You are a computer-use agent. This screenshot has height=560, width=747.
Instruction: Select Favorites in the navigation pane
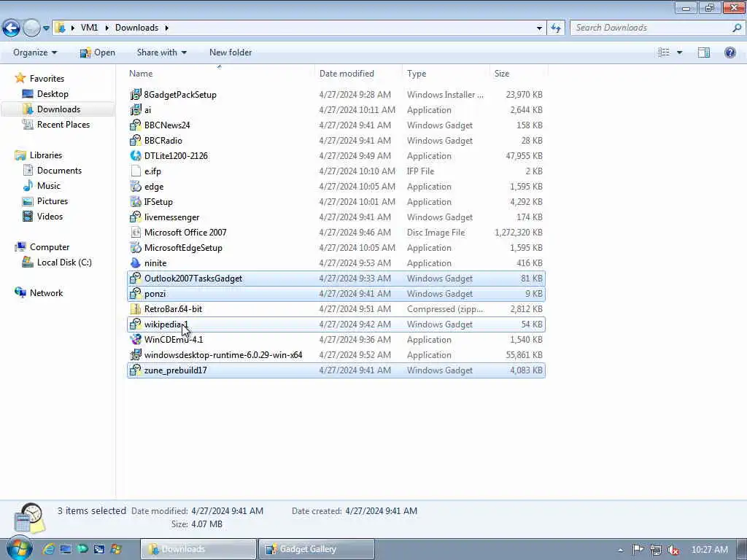pos(47,78)
